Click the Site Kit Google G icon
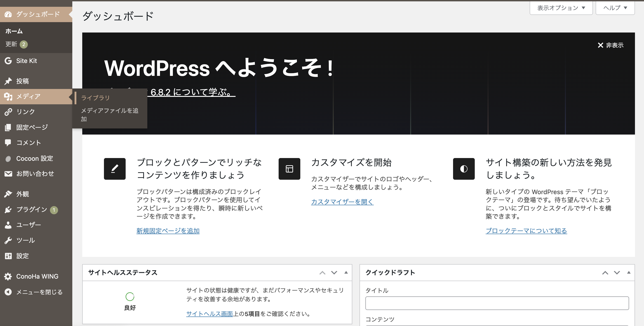The height and width of the screenshot is (326, 644). [8, 61]
